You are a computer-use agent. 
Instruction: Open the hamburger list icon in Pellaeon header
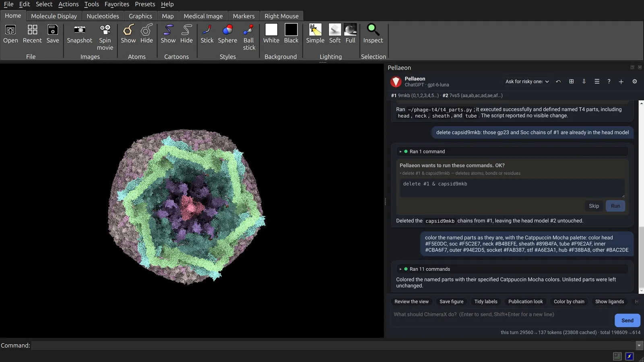[x=597, y=82]
